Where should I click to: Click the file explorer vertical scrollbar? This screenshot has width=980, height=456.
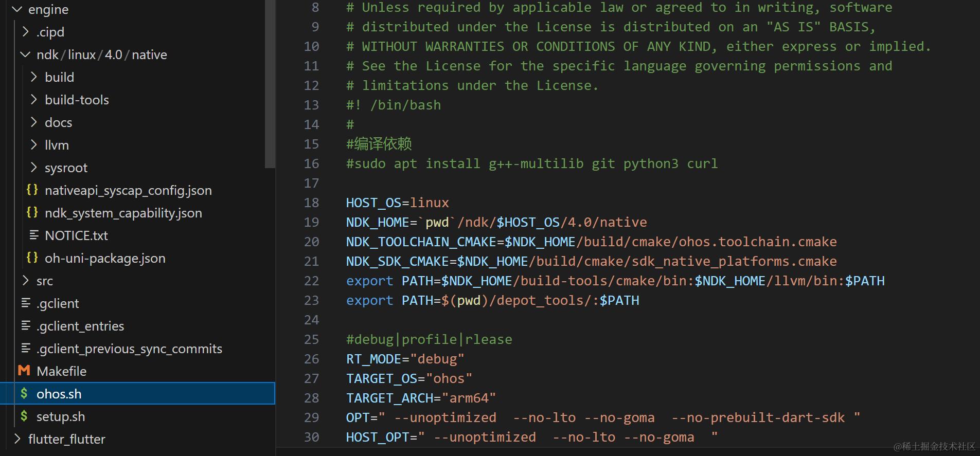point(270,82)
